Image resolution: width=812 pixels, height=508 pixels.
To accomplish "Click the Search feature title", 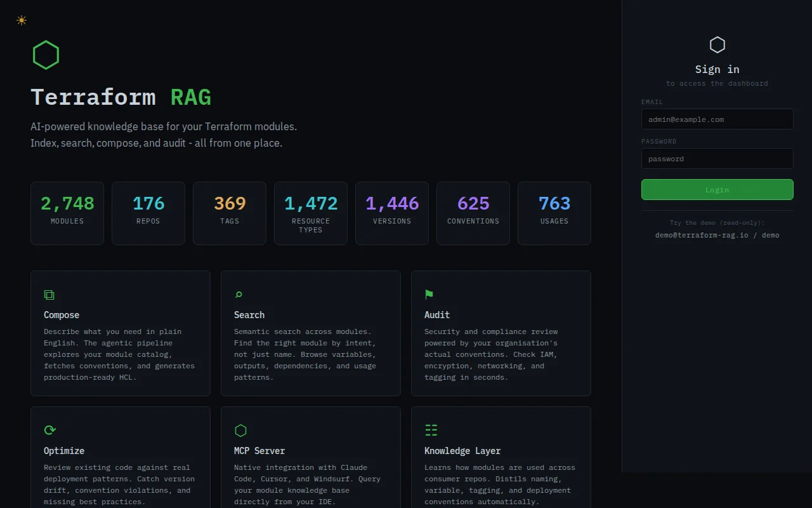I will pyautogui.click(x=249, y=315).
